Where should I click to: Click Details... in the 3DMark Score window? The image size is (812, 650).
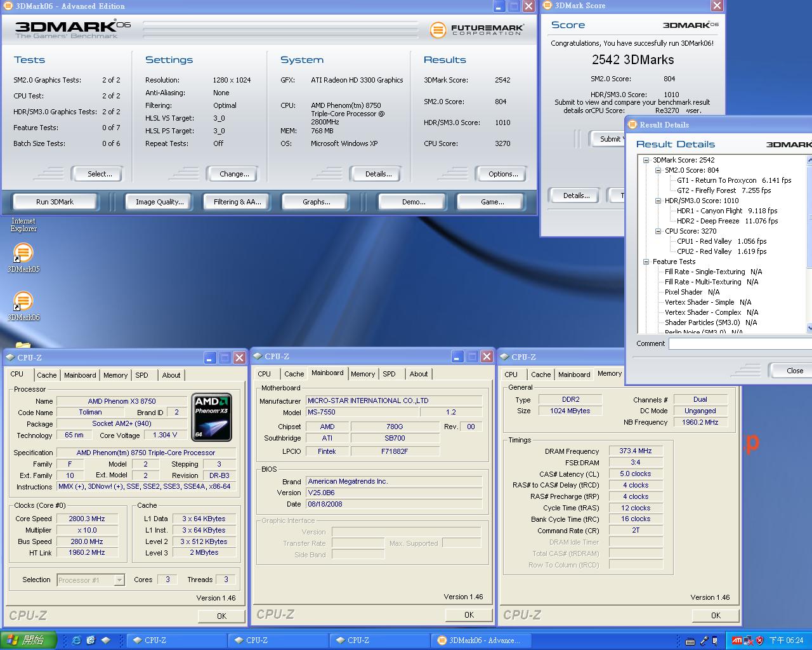click(576, 196)
